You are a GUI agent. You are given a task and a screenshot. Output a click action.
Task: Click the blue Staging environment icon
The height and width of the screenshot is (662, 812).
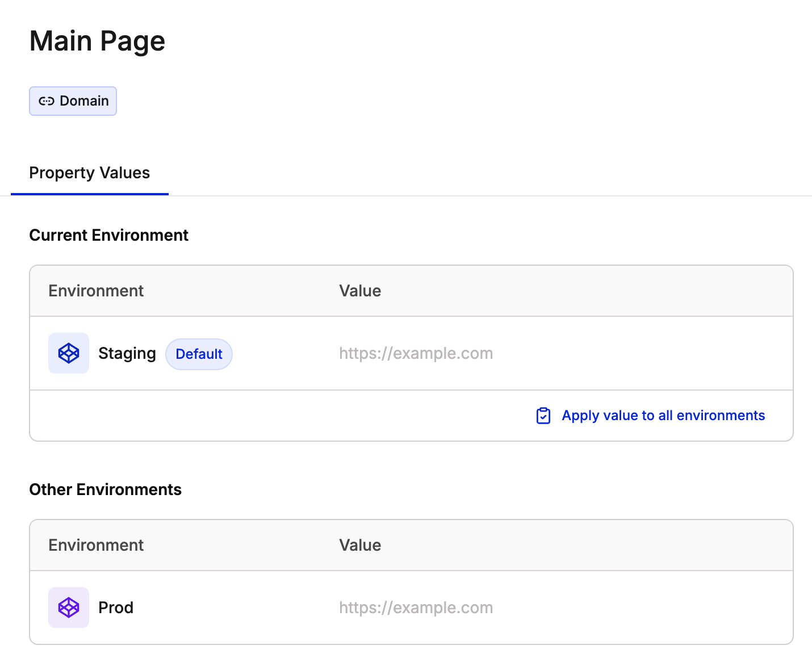click(x=69, y=353)
